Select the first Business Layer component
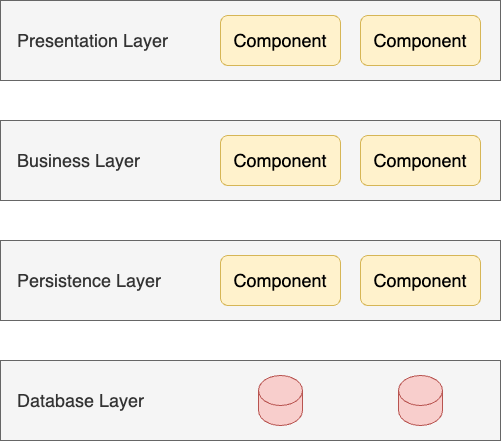Screen dimensions: 501x441 [x=280, y=160]
